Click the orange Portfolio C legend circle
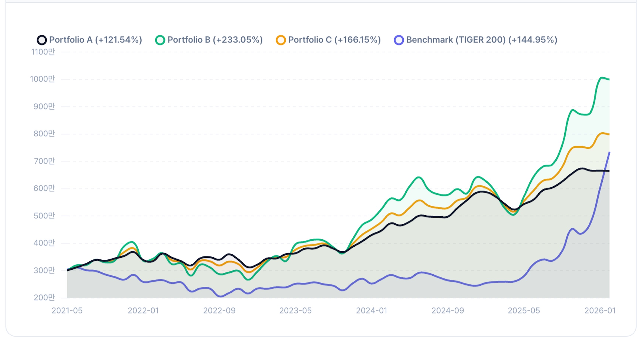Viewport: 644px width, 340px height. pyautogui.click(x=281, y=40)
